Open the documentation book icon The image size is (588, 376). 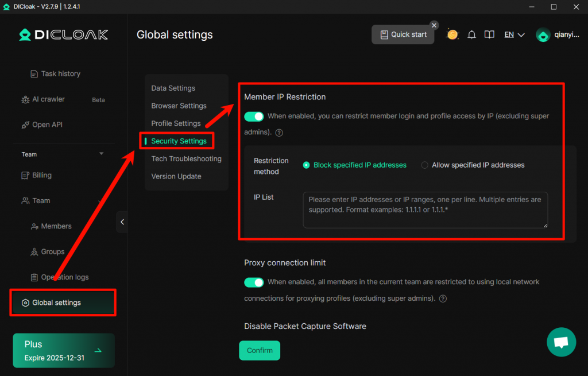489,34
